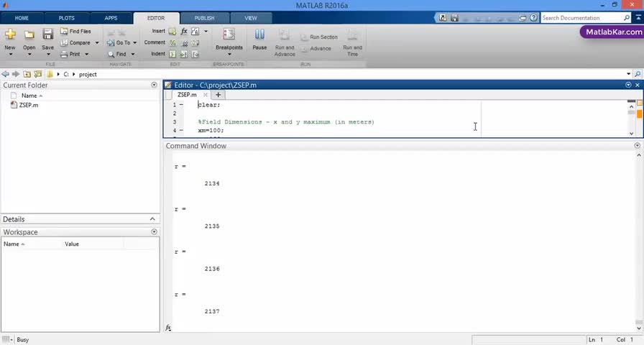Click the address bar search magnifier icon
This screenshot has width=644, height=345.
pos(638,74)
